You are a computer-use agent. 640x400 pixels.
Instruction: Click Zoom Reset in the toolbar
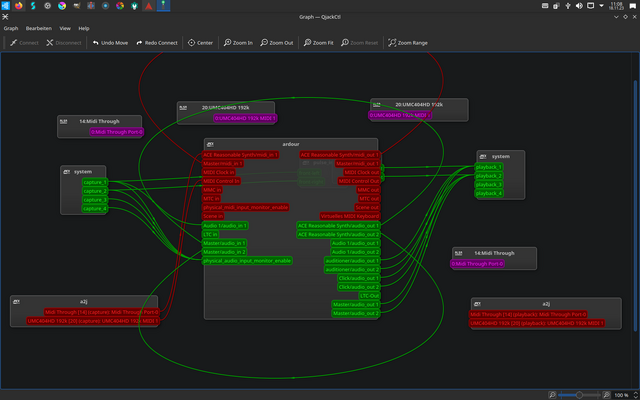click(x=360, y=43)
